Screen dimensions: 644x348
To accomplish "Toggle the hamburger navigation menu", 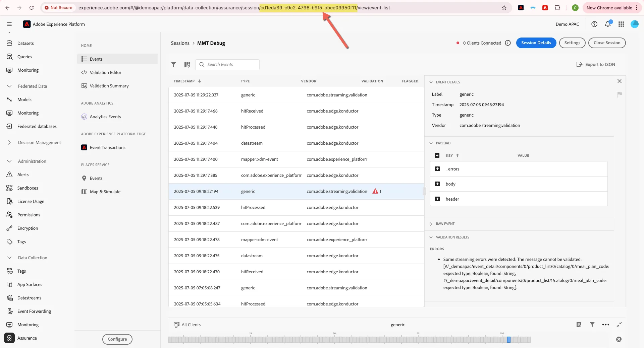I will pyautogui.click(x=9, y=24).
